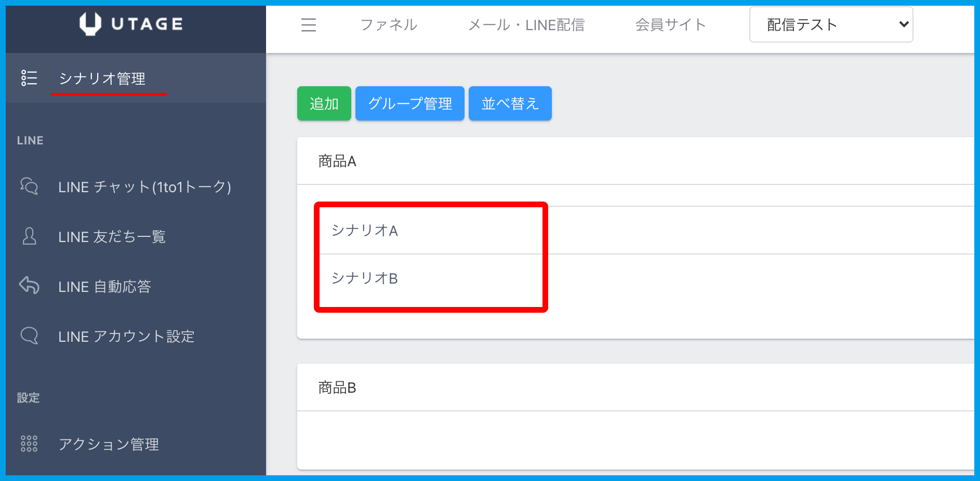Open シナリオB from the list
The height and width of the screenshot is (481, 980).
pyautogui.click(x=365, y=278)
